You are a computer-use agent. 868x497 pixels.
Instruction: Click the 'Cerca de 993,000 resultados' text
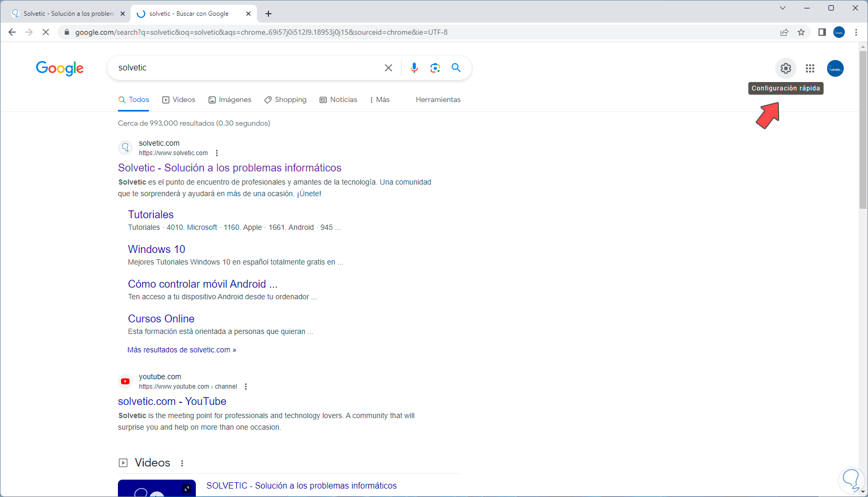[194, 124]
